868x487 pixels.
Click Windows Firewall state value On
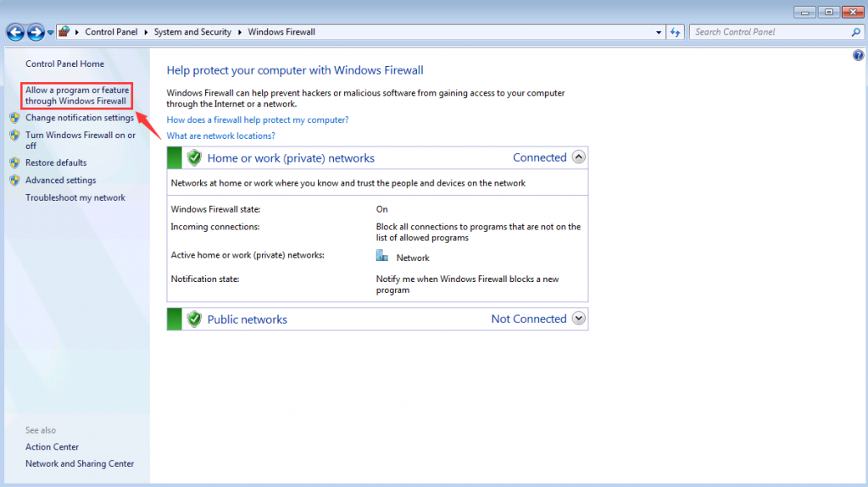coord(382,209)
